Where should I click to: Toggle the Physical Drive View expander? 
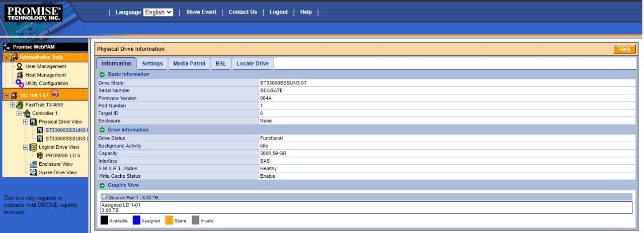tap(26, 122)
